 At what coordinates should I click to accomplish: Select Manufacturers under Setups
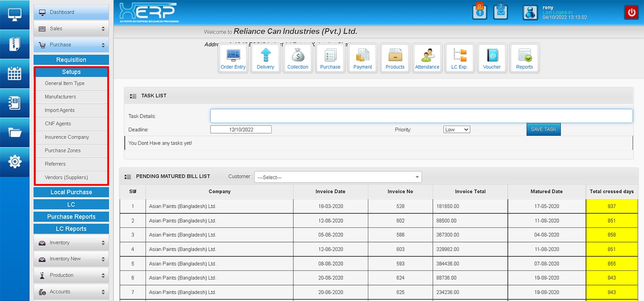[x=61, y=97]
